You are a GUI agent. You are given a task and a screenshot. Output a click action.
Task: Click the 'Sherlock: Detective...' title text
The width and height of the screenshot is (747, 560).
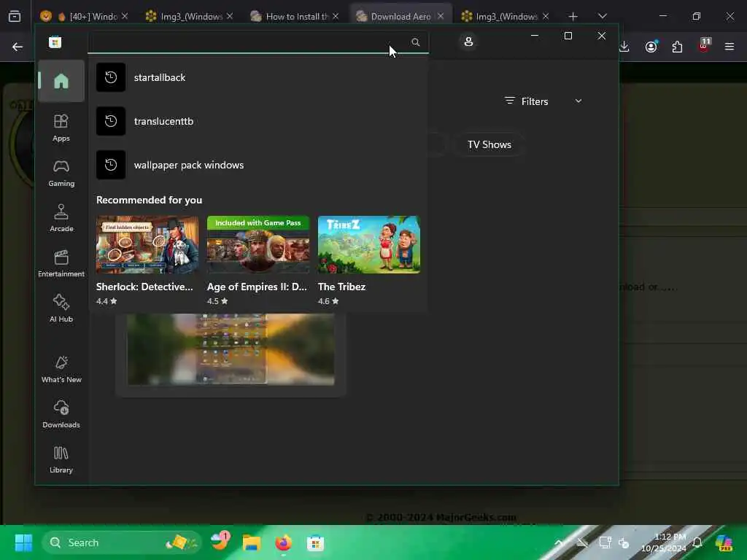pyautogui.click(x=144, y=287)
